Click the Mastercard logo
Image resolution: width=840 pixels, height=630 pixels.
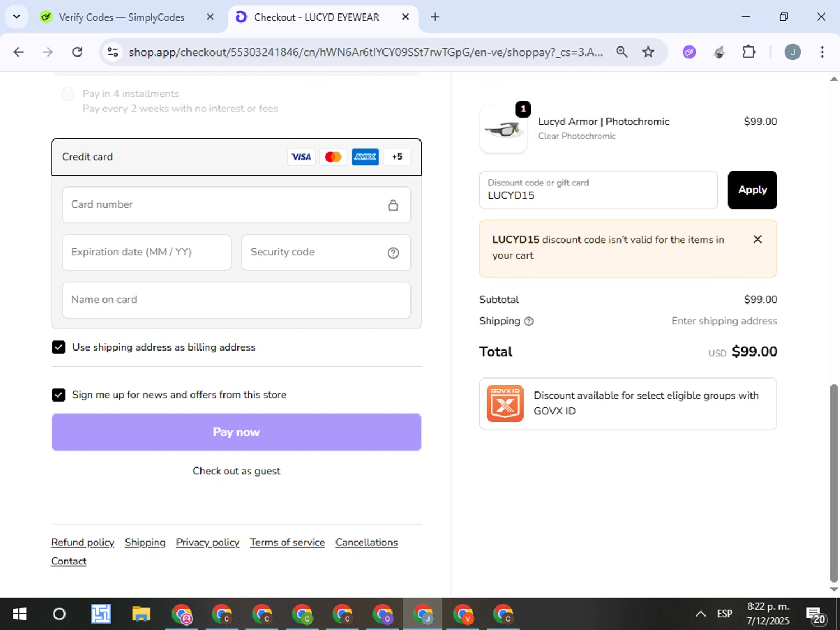333,157
